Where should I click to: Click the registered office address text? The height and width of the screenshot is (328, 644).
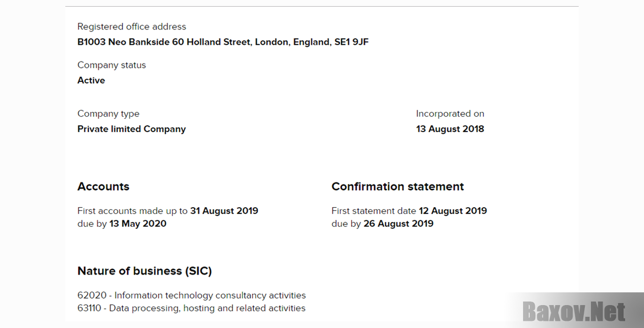click(223, 42)
